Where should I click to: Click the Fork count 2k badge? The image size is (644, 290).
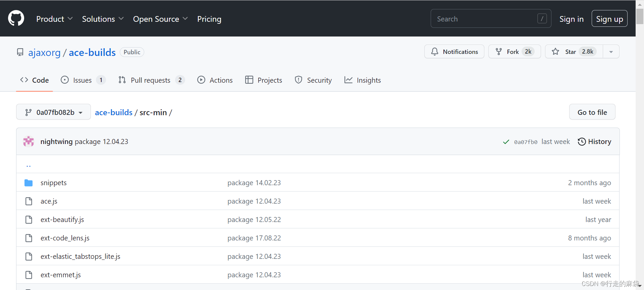(528, 52)
